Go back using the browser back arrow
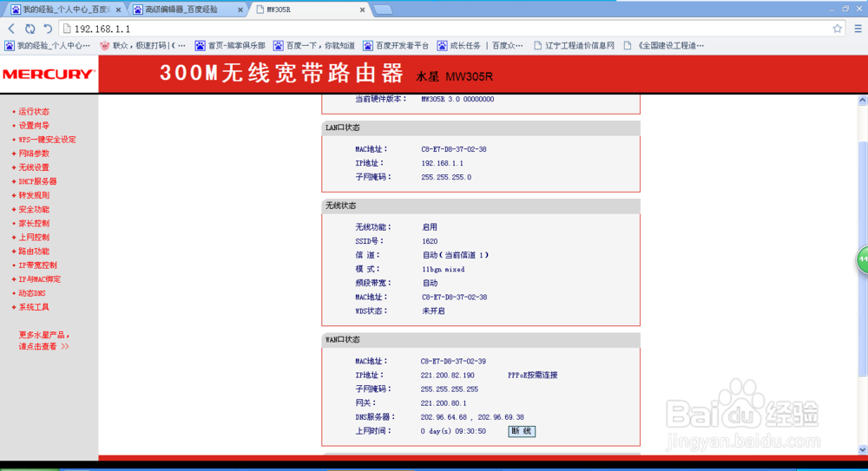 [x=11, y=29]
